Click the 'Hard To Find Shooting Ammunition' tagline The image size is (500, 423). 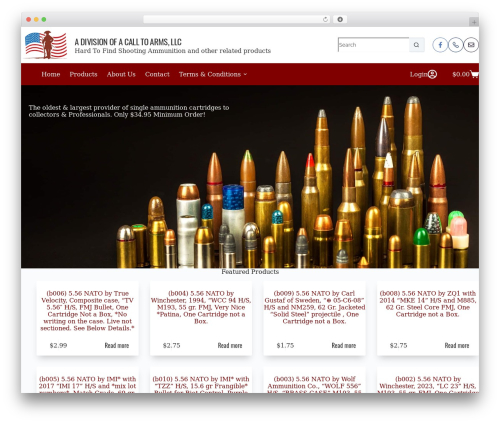(172, 51)
